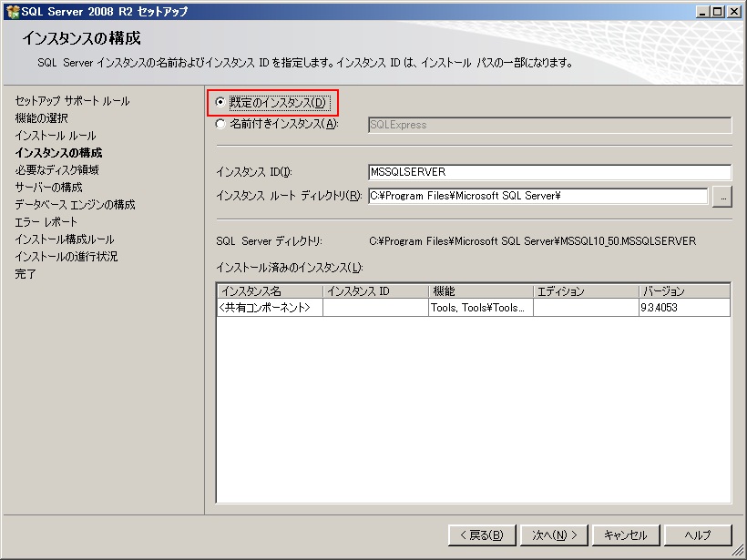The image size is (747, 560).
Task: Maximize the setup window
Action: pos(717,12)
